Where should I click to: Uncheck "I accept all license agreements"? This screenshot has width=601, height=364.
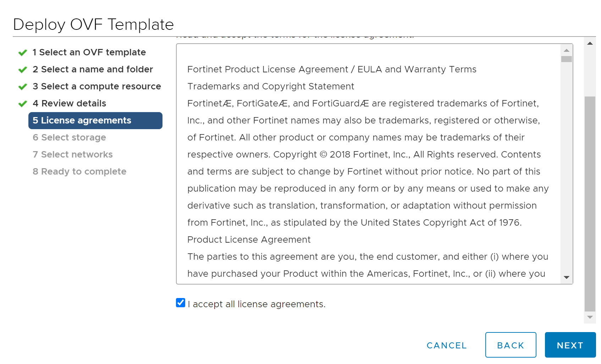point(180,303)
